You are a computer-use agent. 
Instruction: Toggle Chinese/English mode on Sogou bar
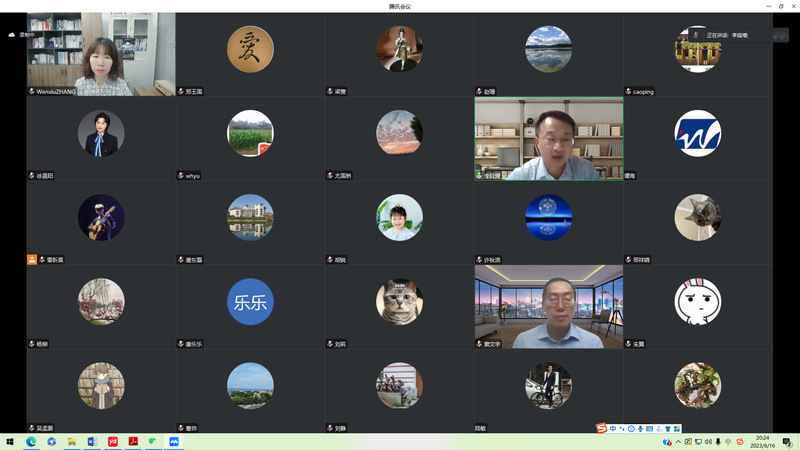613,429
